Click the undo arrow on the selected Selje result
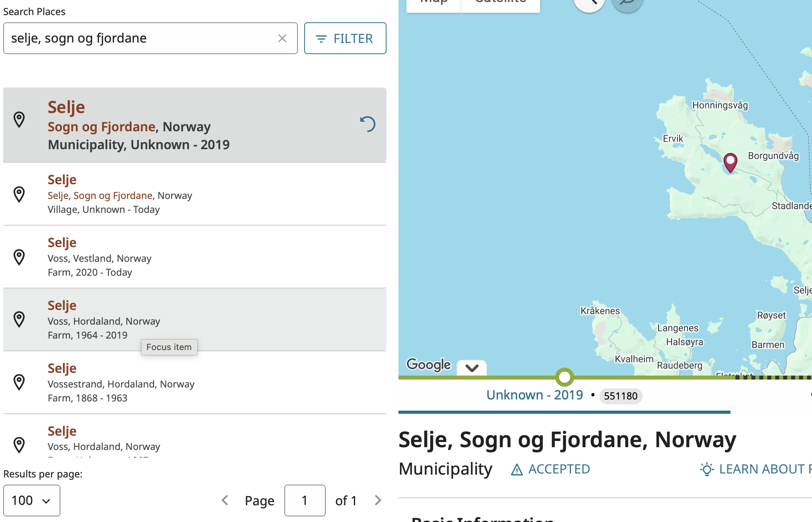The height and width of the screenshot is (522, 812). 368,124
